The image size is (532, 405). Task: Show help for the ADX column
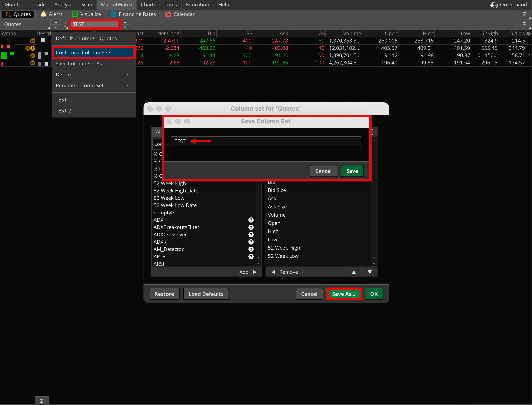tap(251, 220)
